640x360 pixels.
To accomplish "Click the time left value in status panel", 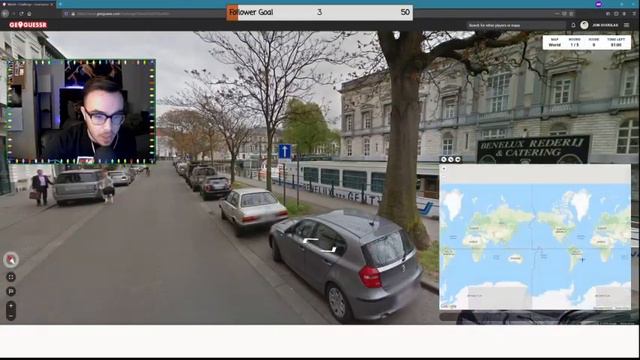I will 616,45.
